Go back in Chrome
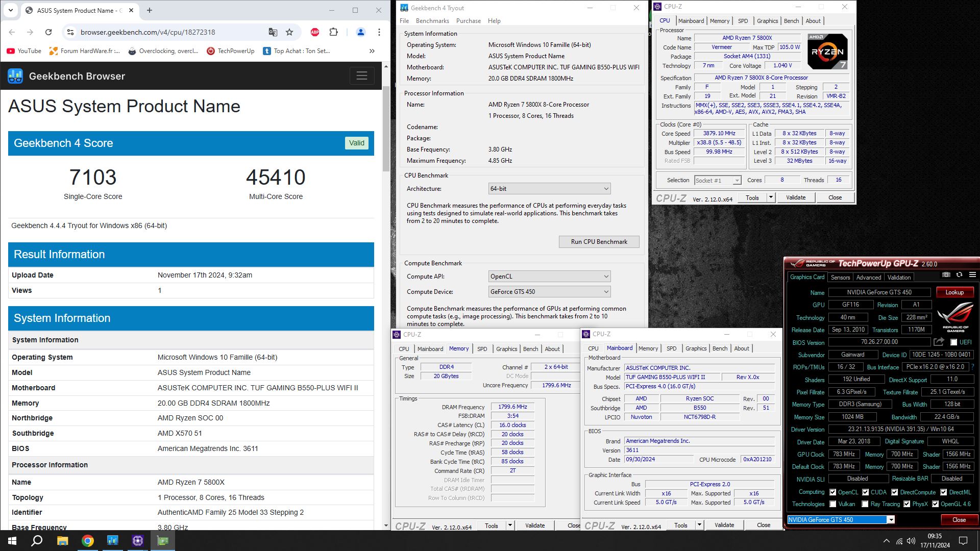 pyautogui.click(x=12, y=32)
